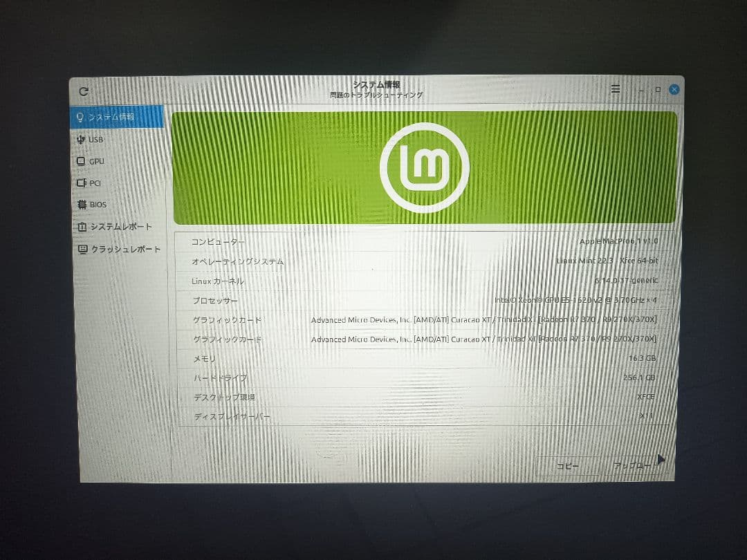Click the Linux カーネル label
747x560 pixels.
tap(218, 281)
